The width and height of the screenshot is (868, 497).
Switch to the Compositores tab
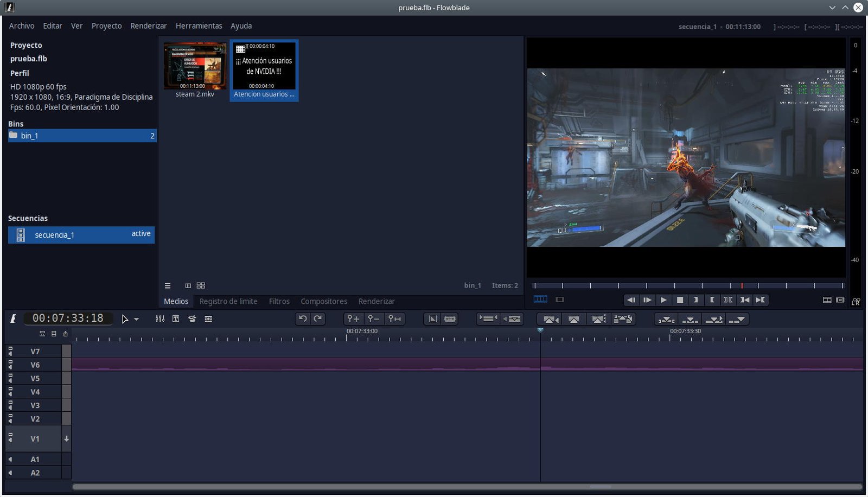click(324, 301)
